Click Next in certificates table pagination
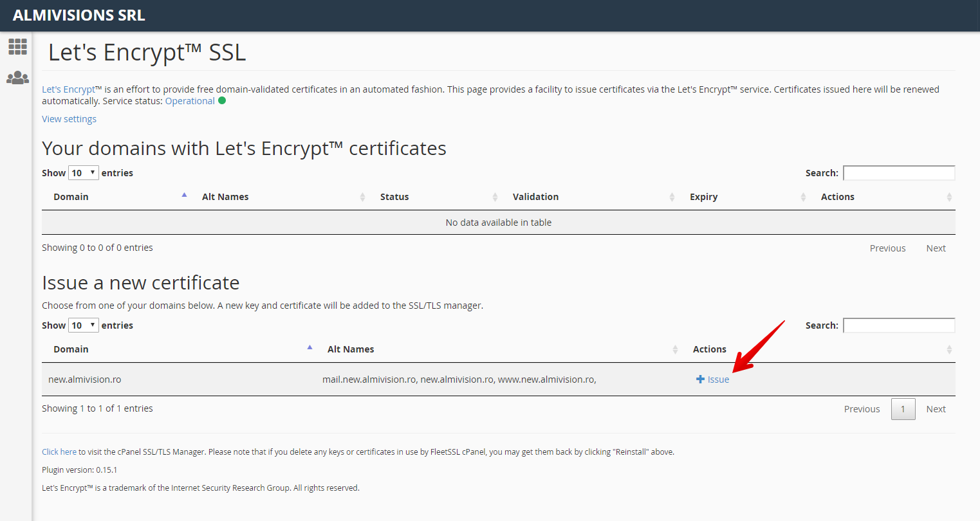 pyautogui.click(x=936, y=248)
